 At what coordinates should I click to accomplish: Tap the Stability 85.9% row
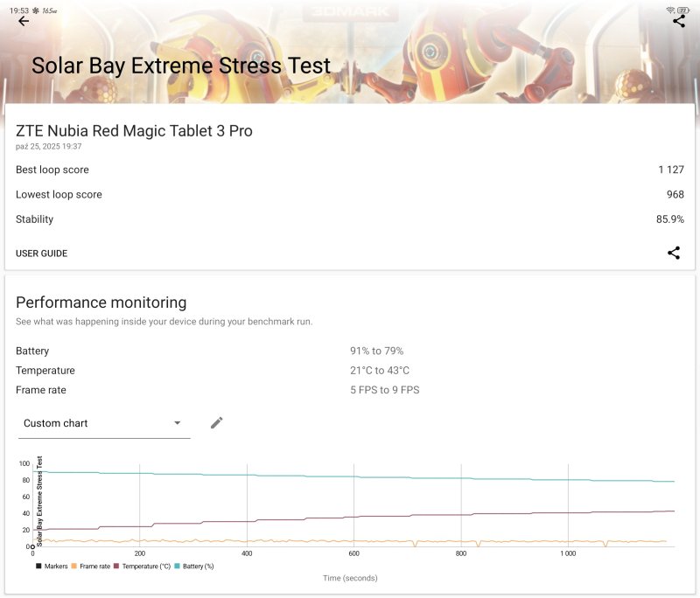[350, 219]
